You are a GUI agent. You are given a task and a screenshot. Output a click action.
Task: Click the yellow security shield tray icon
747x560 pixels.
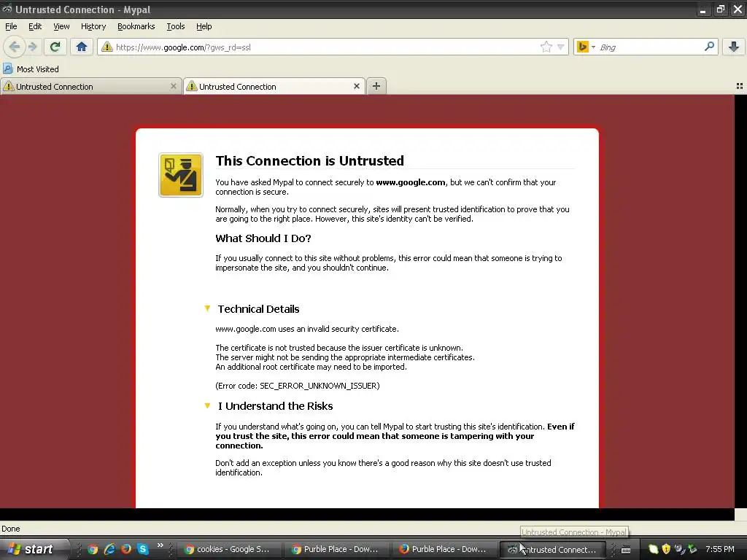(x=666, y=549)
